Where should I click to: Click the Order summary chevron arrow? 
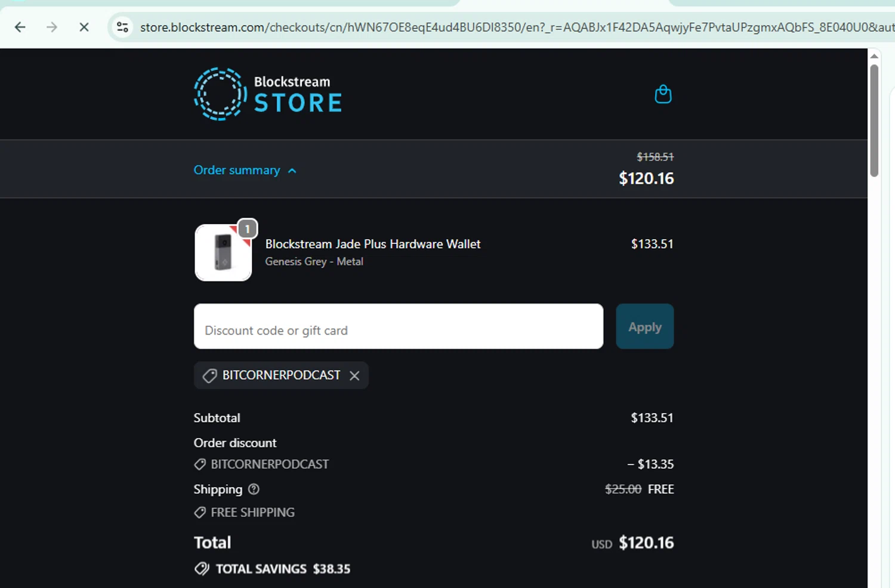[x=292, y=171]
